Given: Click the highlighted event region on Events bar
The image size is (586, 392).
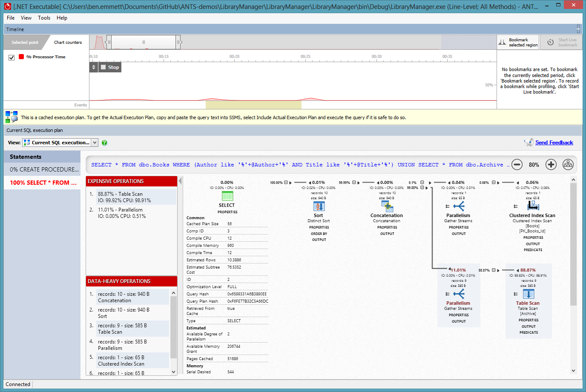Looking at the screenshot, I should point(253,105).
